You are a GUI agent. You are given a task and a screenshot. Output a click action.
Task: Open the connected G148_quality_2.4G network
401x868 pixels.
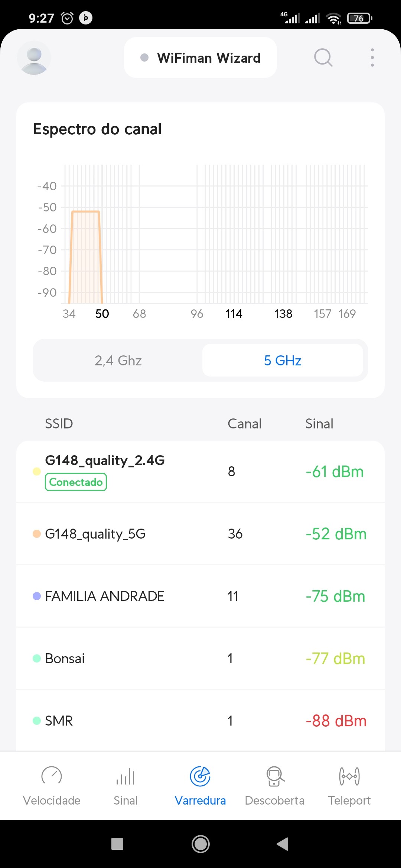point(200,471)
